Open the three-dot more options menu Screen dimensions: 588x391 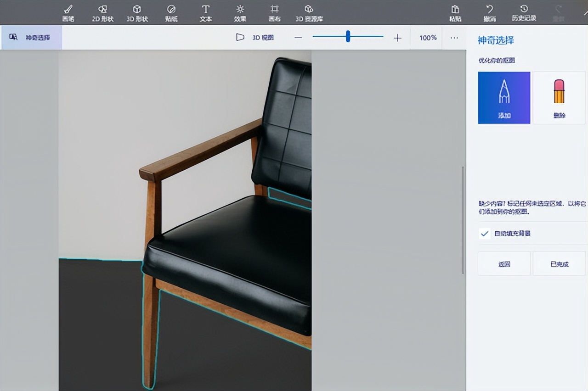[x=454, y=38]
